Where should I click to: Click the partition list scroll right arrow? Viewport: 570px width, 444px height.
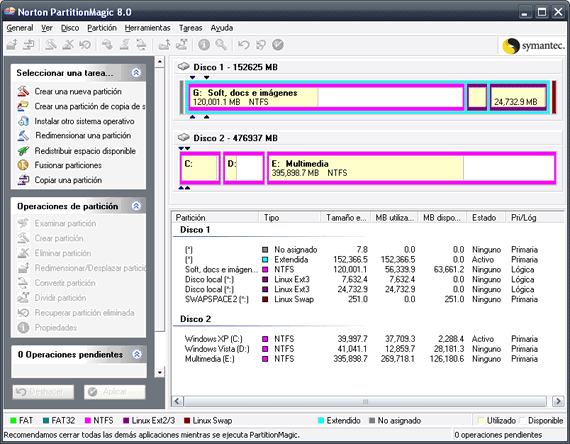click(x=558, y=401)
